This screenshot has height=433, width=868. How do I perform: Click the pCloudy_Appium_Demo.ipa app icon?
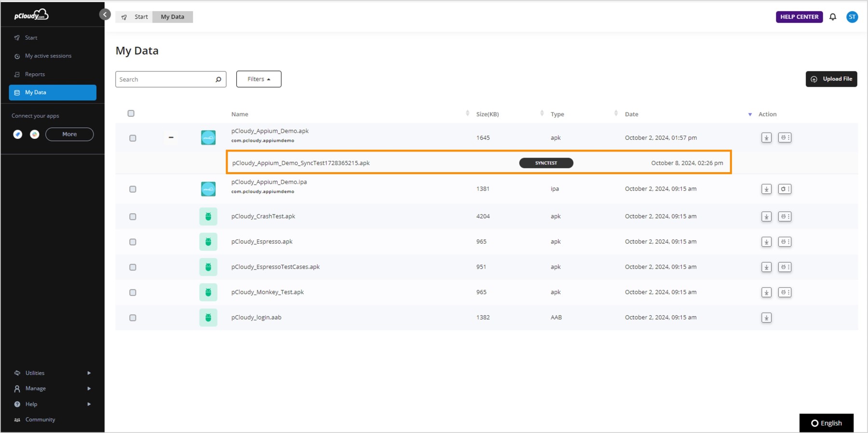point(208,189)
